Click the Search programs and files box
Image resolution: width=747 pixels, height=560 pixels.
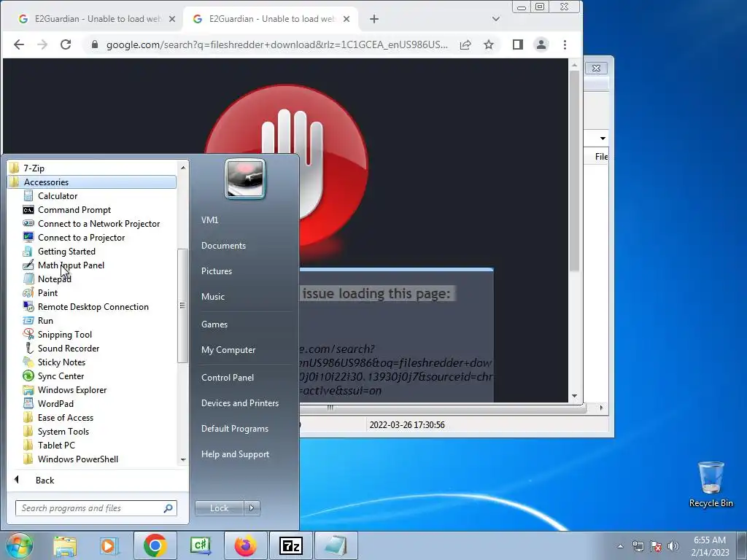click(x=96, y=508)
